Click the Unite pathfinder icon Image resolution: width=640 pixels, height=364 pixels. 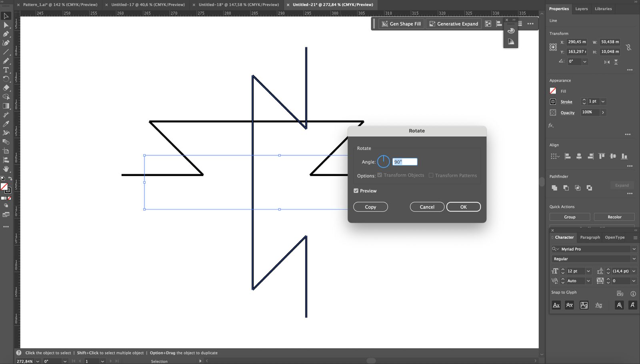click(x=554, y=188)
